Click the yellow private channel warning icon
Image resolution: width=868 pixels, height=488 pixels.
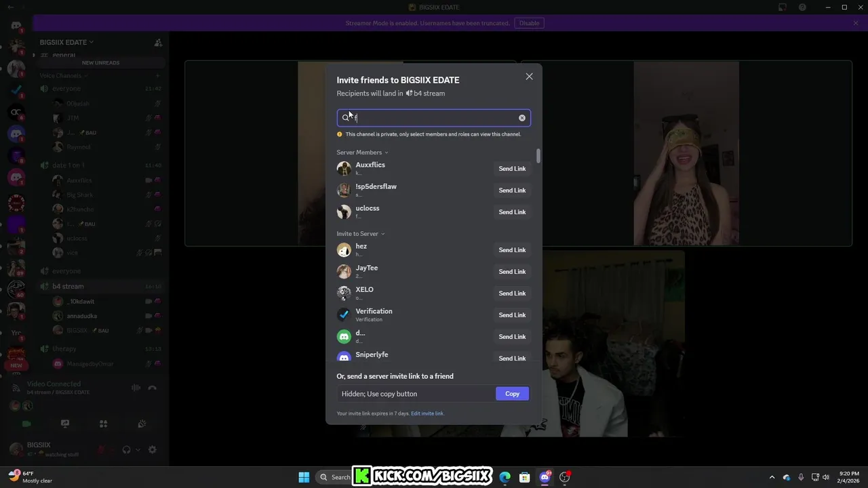pos(340,134)
